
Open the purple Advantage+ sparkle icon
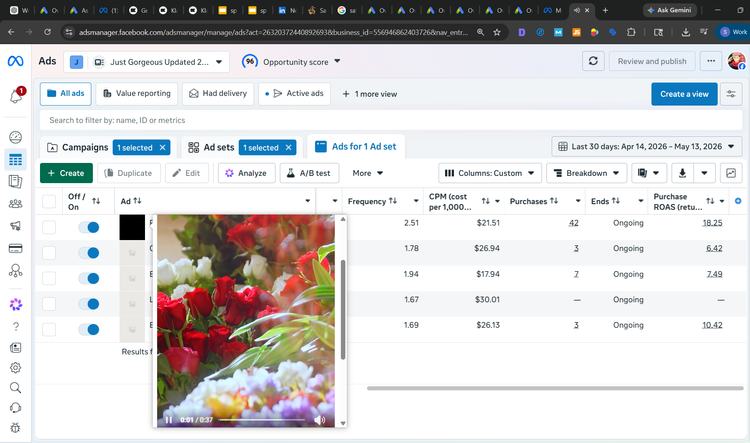pyautogui.click(x=15, y=304)
